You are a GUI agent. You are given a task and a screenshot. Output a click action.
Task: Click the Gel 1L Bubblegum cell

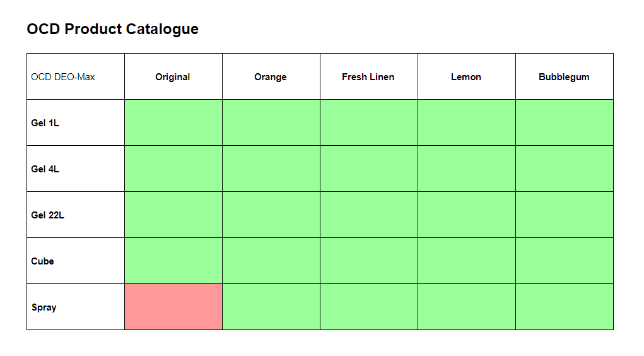click(x=565, y=122)
